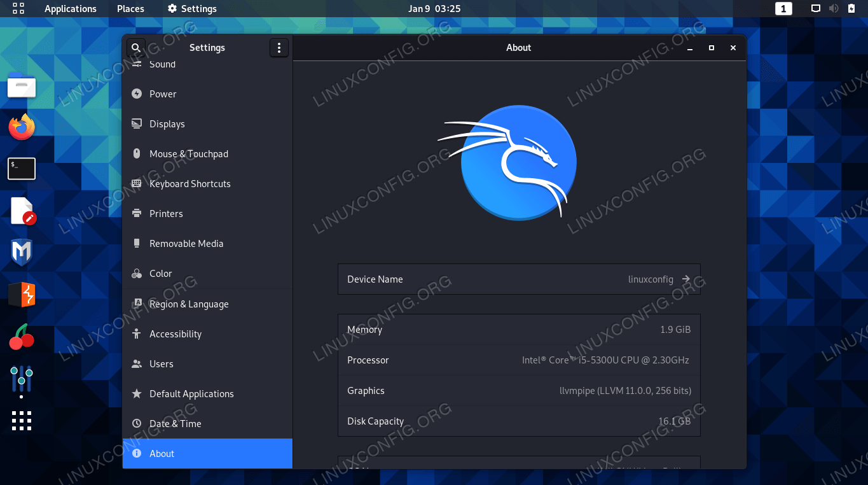Select Color in the sidebar
Image resolution: width=868 pixels, height=485 pixels.
click(x=207, y=274)
